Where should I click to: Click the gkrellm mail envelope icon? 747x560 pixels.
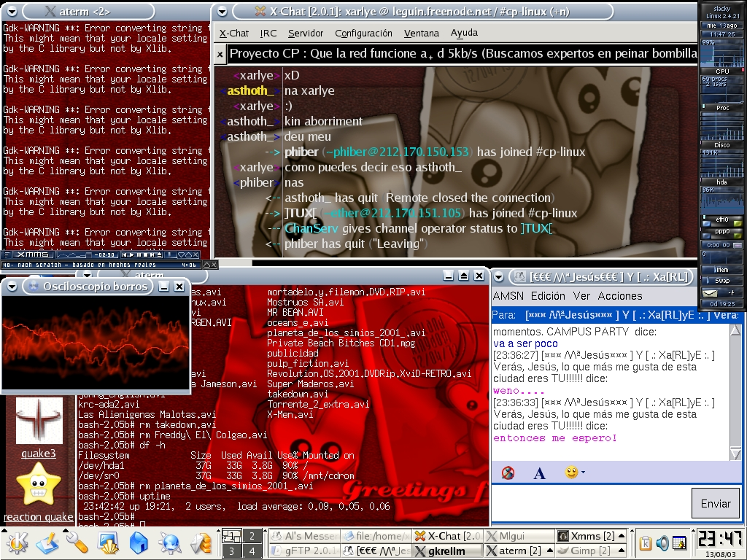point(711,292)
